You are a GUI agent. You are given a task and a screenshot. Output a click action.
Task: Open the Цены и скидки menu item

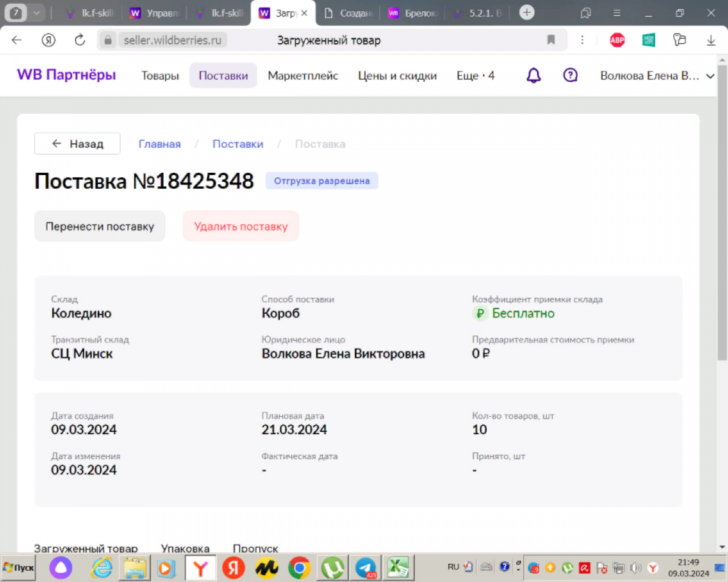click(x=397, y=76)
